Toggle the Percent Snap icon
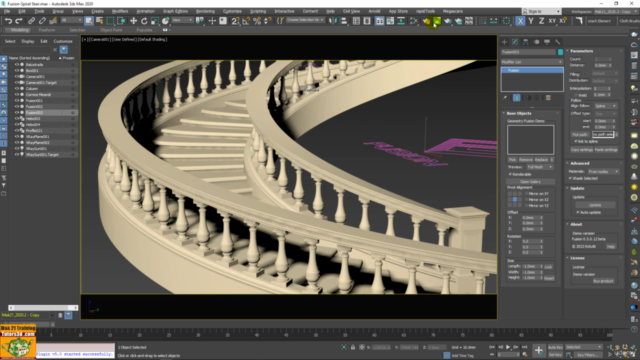Screen dimensions: 640x360 coord(257,21)
